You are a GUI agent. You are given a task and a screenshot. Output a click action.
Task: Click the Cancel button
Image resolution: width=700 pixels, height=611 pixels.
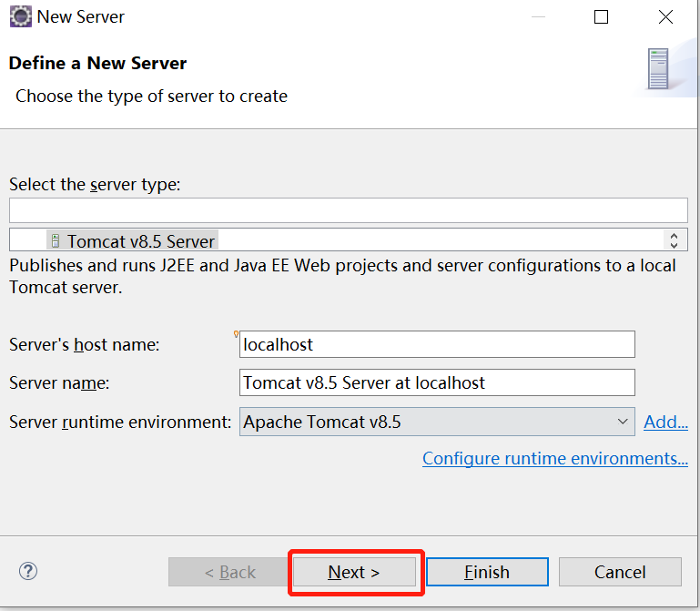pyautogui.click(x=620, y=572)
